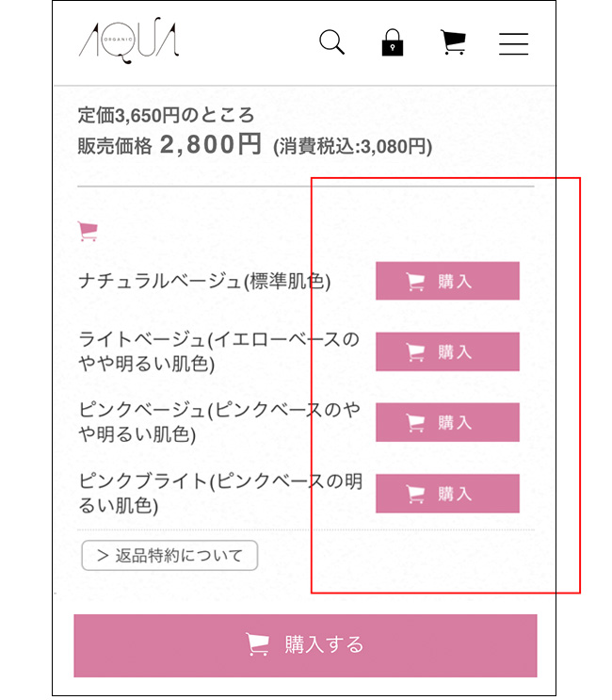
Task: Buy ピンクブライト with its 購入 button
Action: tap(447, 494)
